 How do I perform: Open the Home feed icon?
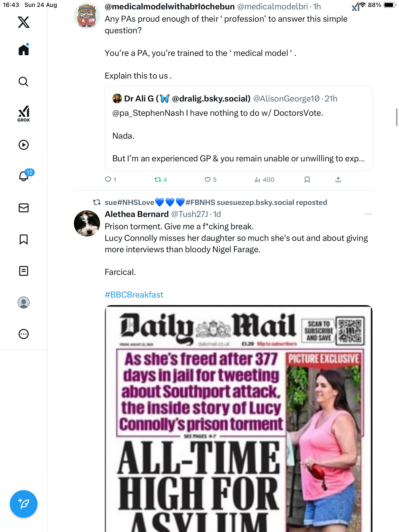(x=24, y=50)
